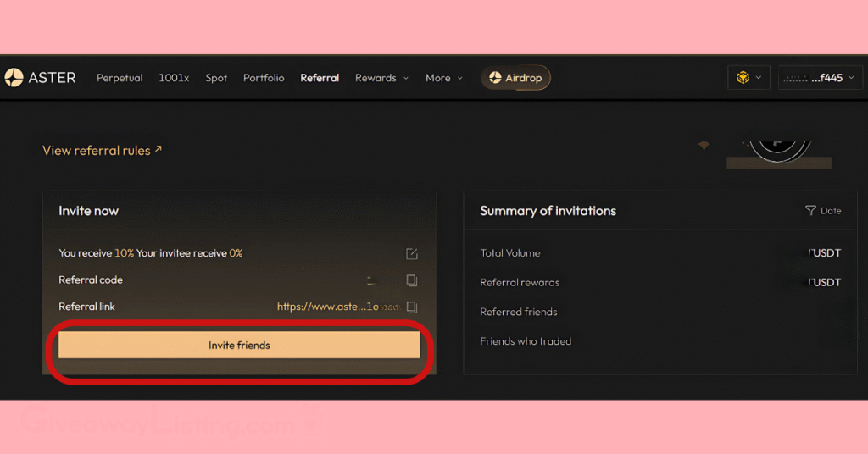Image resolution: width=868 pixels, height=454 pixels.
Task: Go to the Perpetual trading page
Action: 120,78
